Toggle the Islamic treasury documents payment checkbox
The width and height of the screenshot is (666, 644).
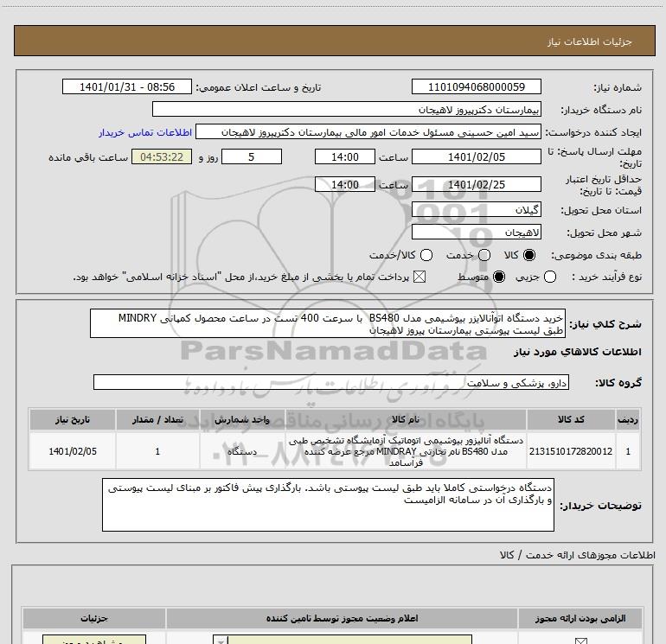coord(419,277)
